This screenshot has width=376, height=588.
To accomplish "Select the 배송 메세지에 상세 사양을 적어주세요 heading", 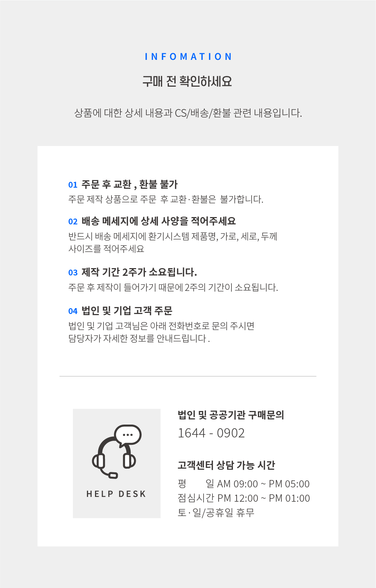I will (x=158, y=221).
